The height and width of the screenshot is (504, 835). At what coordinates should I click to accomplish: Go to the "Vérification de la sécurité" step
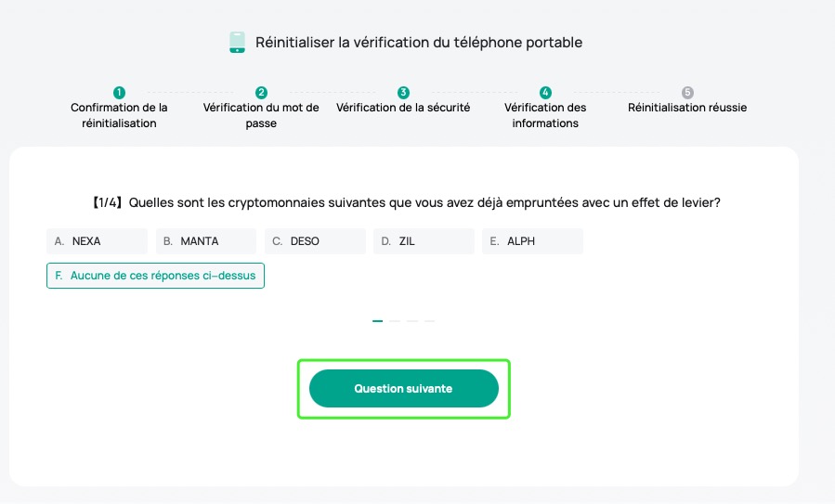(403, 108)
